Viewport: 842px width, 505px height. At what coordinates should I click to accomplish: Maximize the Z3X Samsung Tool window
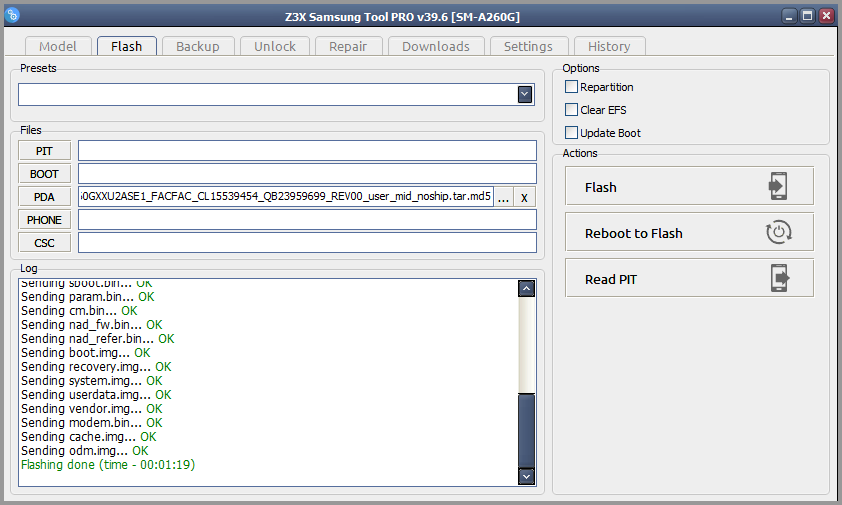click(807, 16)
